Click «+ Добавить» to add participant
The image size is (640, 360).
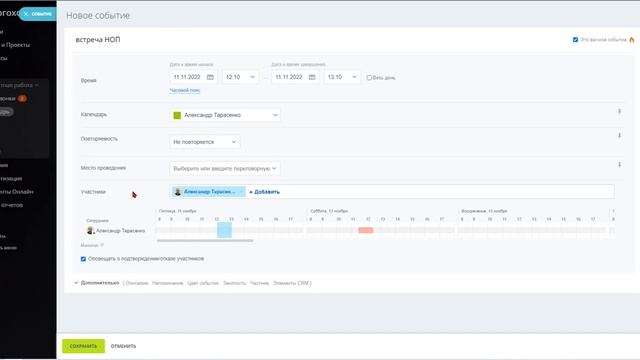tap(264, 192)
